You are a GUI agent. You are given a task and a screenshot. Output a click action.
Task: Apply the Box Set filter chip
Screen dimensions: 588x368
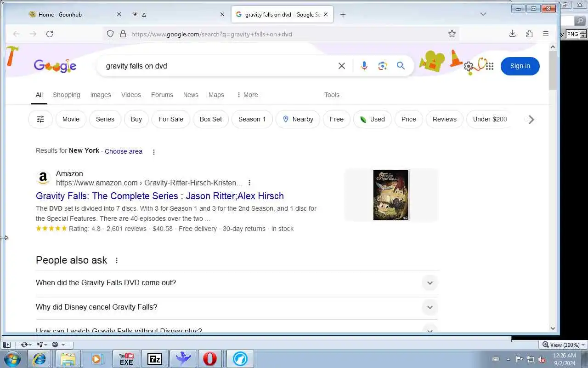pyautogui.click(x=211, y=119)
